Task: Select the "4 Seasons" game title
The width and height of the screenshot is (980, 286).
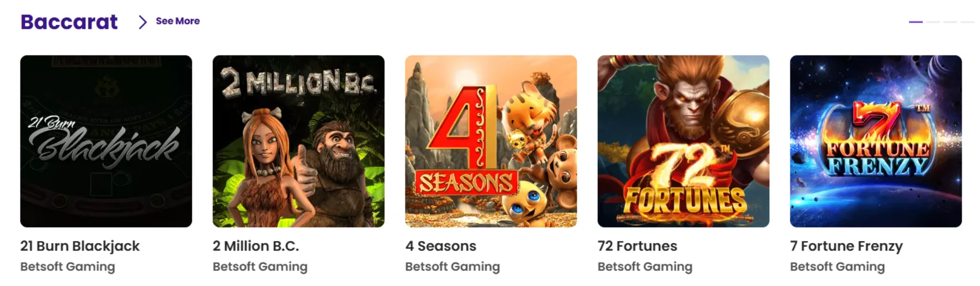Action: coord(440,246)
